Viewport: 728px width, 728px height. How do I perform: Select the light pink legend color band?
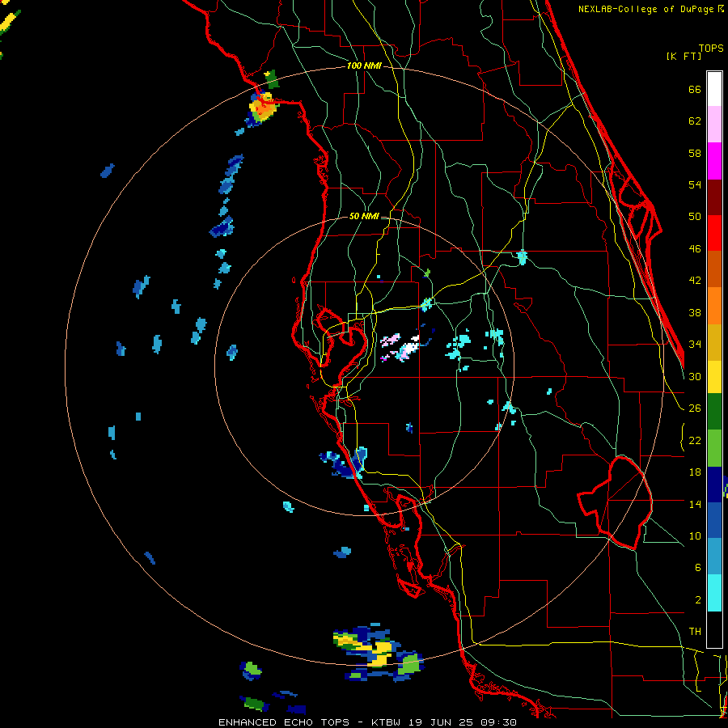(x=714, y=125)
